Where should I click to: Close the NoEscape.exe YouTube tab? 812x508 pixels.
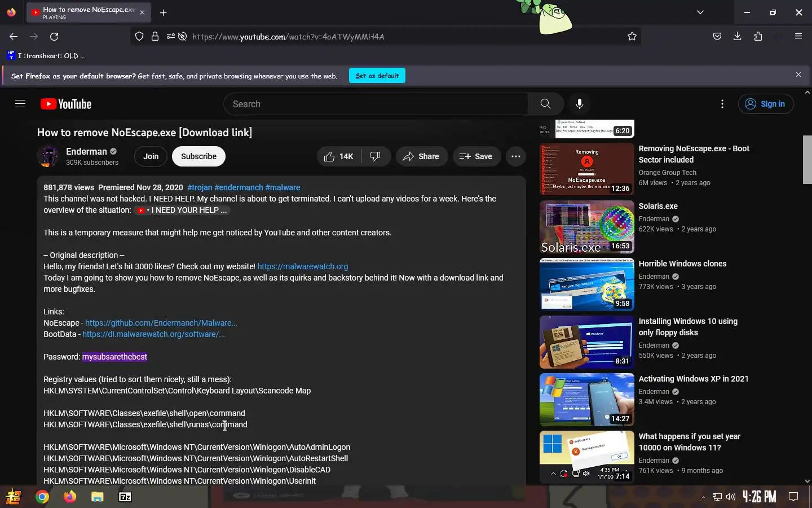tap(142, 12)
